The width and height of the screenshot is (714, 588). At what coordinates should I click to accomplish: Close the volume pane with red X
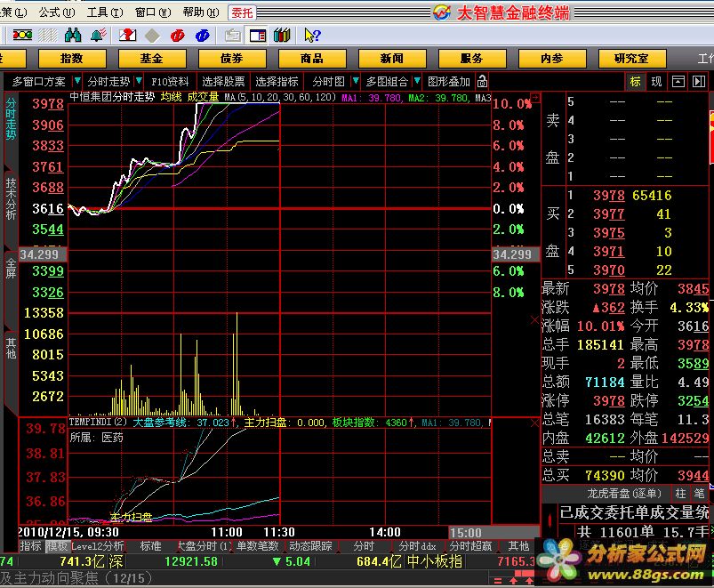click(x=534, y=320)
